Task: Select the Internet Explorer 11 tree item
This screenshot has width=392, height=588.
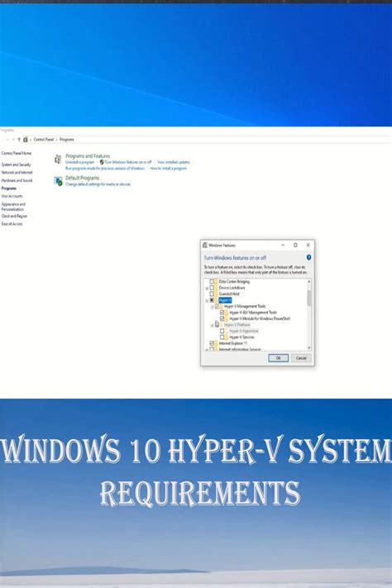Action: (233, 343)
